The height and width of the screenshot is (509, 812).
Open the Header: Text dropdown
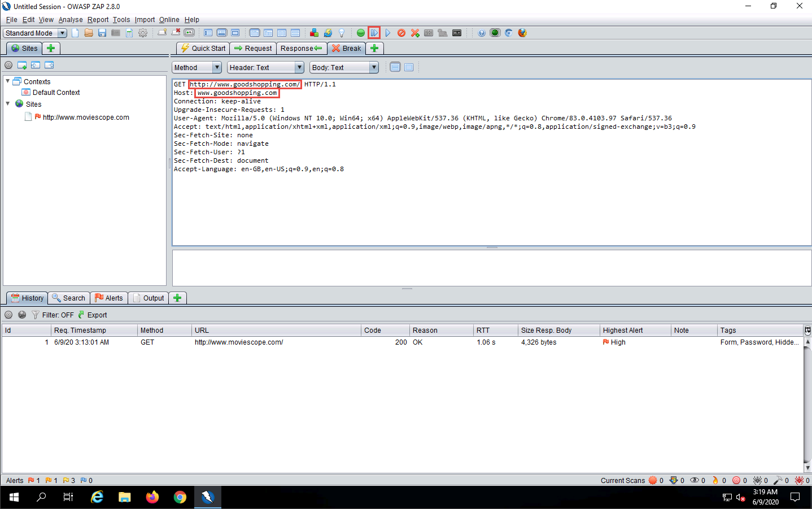pos(266,67)
